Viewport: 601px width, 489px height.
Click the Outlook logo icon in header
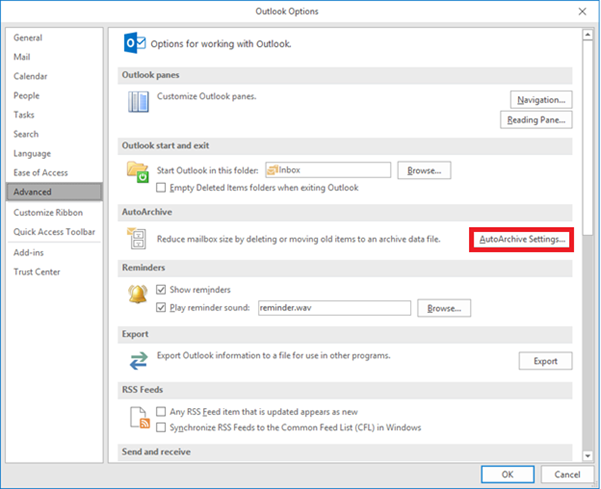pos(135,43)
